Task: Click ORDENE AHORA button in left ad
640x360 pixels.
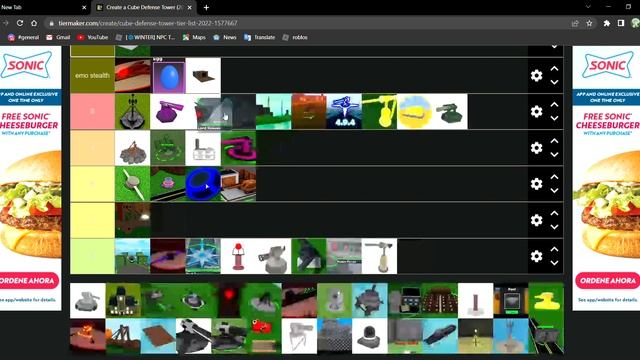Action: point(29,281)
